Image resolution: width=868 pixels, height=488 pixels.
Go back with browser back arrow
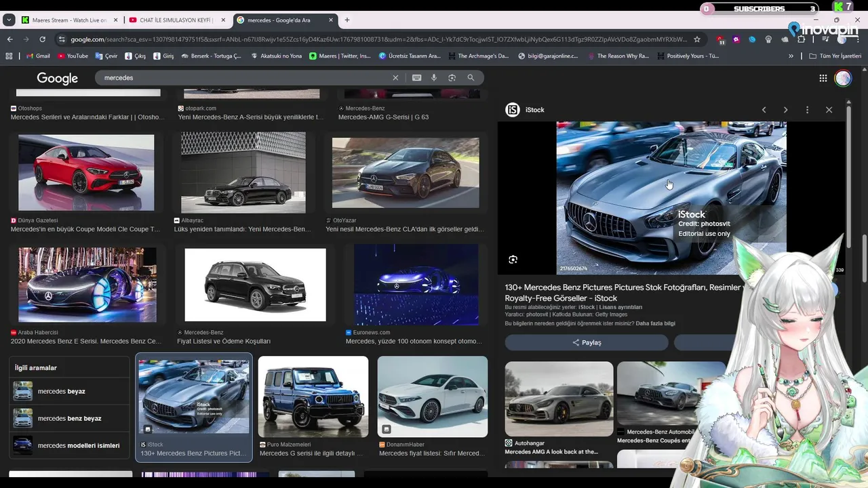click(x=9, y=39)
